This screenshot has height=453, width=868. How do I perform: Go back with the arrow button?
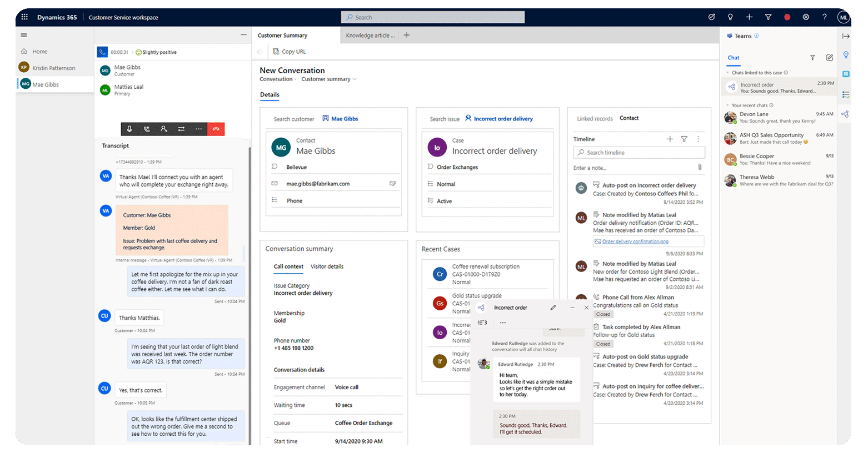260,52
